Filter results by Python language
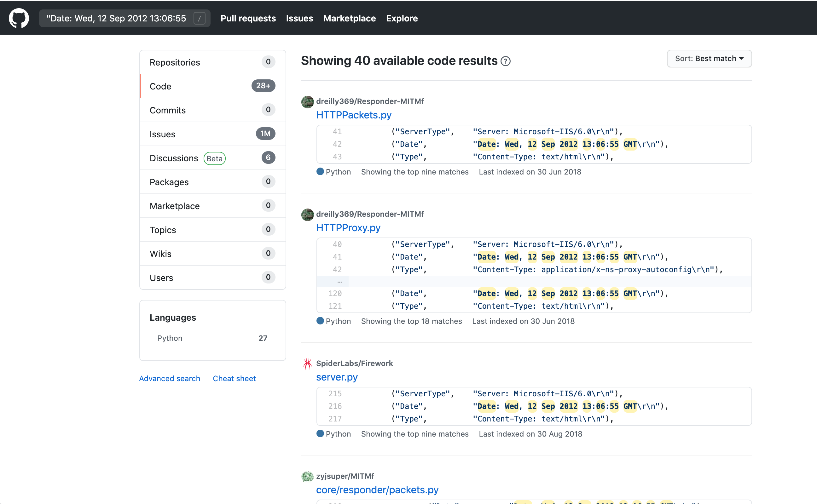 coord(170,338)
